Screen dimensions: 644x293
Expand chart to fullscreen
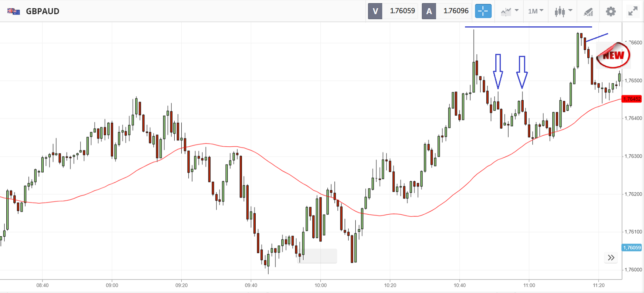click(633, 11)
